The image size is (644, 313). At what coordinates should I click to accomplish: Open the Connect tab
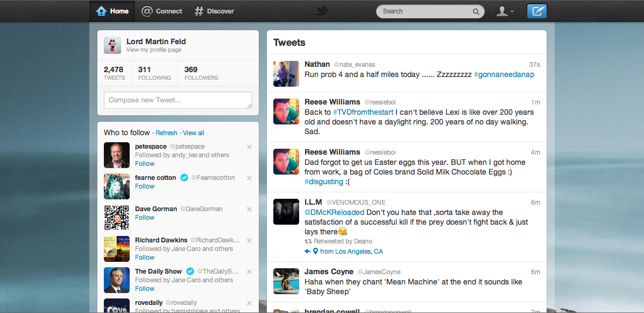coord(162,11)
